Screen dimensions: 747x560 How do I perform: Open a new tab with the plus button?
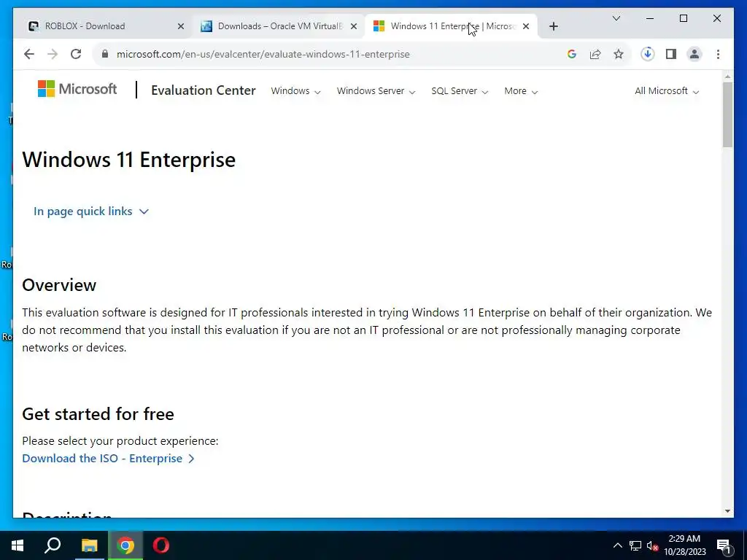click(x=553, y=27)
